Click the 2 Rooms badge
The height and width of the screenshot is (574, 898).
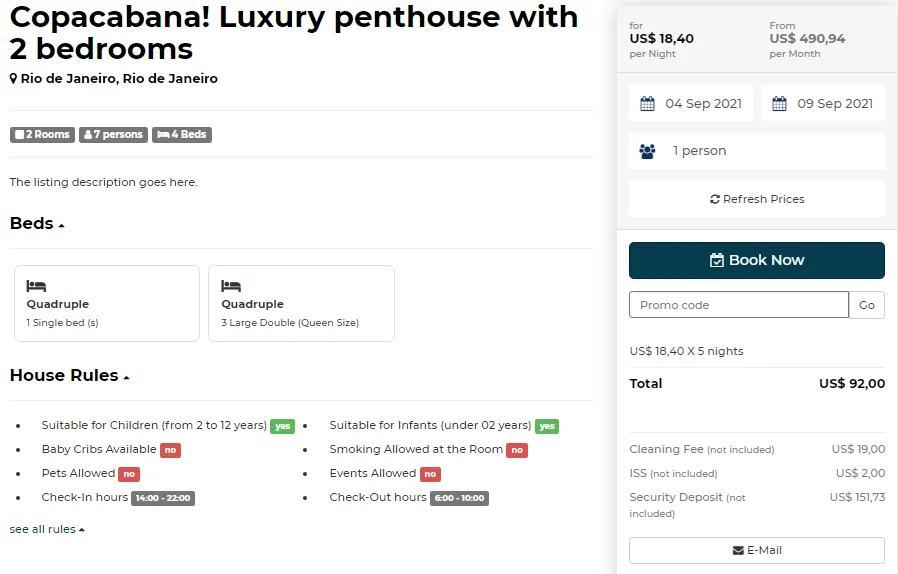[42, 135]
